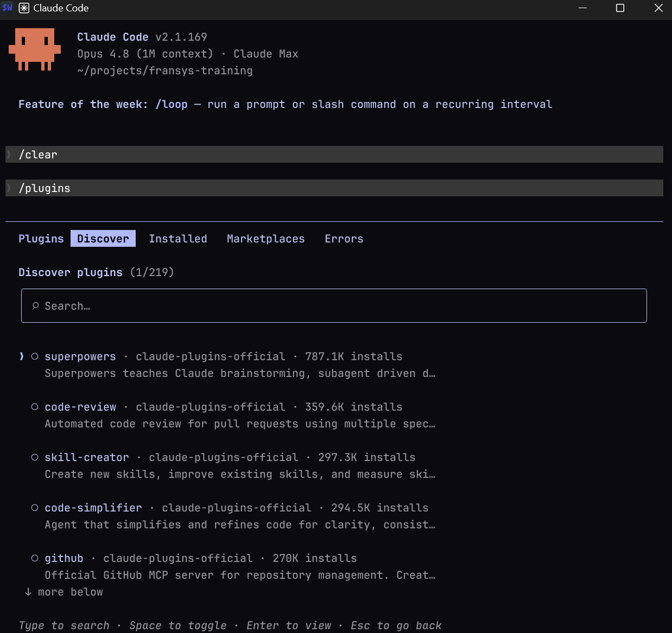
Task: Click the '787.1K installs' count
Action: tap(354, 356)
